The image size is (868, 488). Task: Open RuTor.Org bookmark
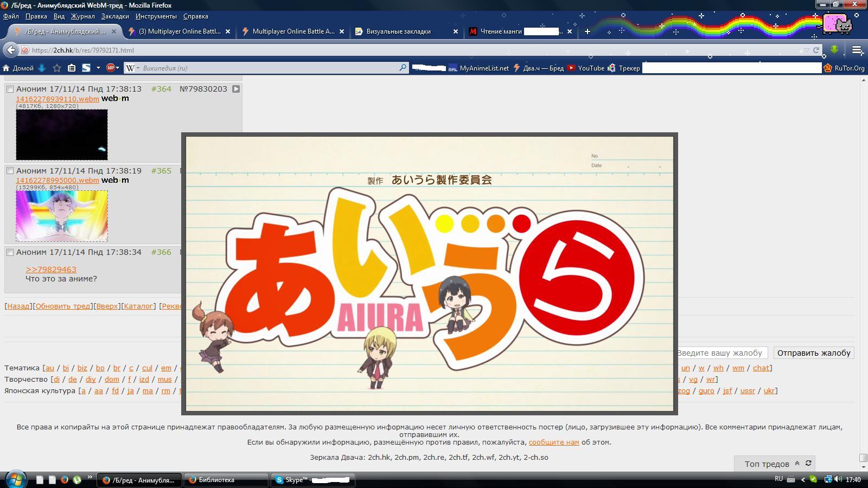coord(844,68)
